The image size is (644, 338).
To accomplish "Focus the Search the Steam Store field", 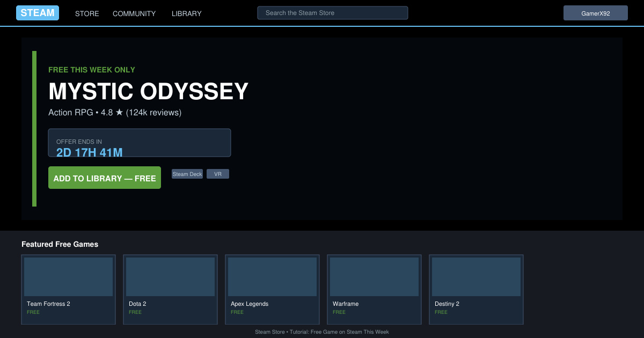I will 333,13.
